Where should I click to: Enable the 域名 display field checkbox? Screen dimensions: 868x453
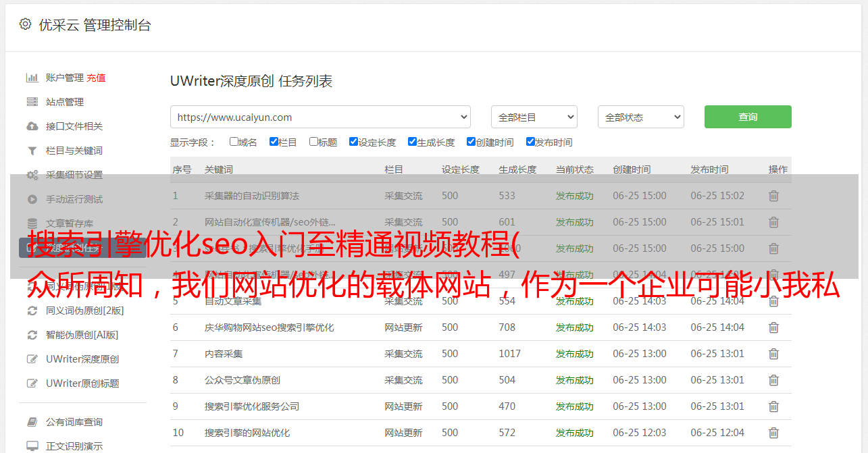click(x=234, y=142)
